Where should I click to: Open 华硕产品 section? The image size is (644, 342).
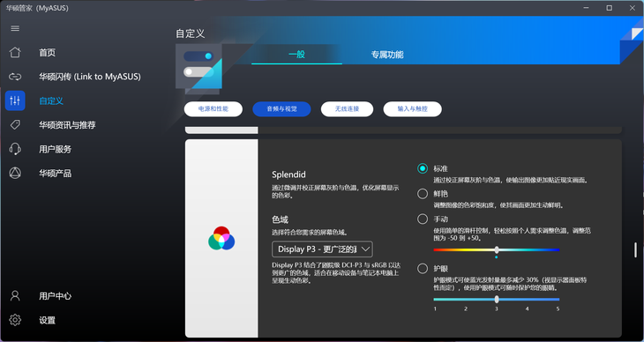tap(55, 174)
